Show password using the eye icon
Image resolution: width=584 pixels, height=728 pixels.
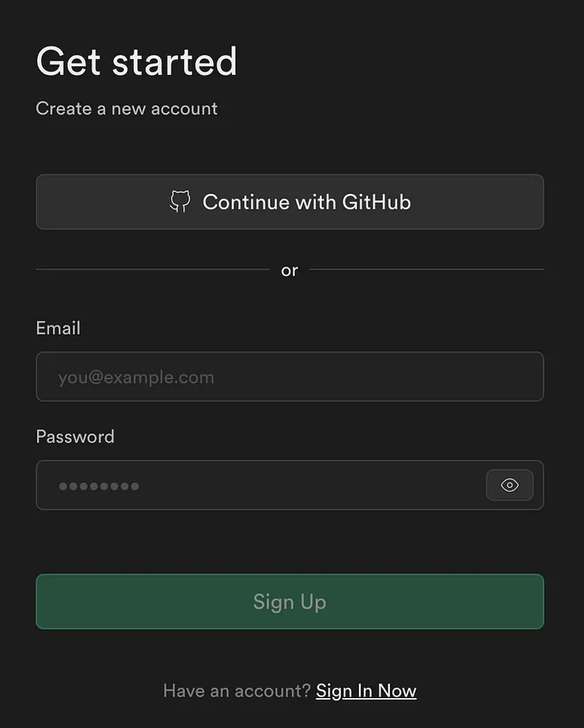coord(510,485)
